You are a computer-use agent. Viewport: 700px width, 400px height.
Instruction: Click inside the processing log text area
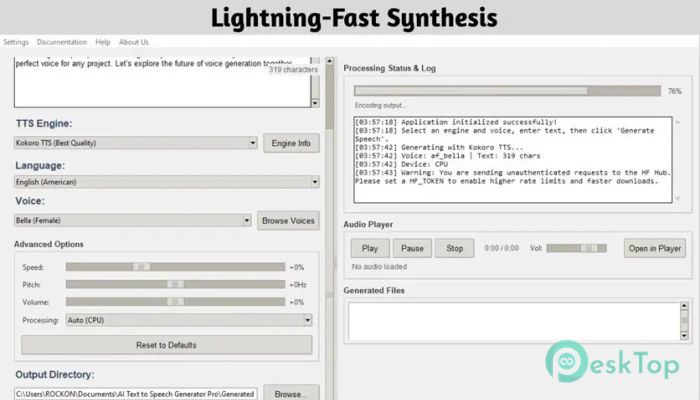click(x=512, y=160)
